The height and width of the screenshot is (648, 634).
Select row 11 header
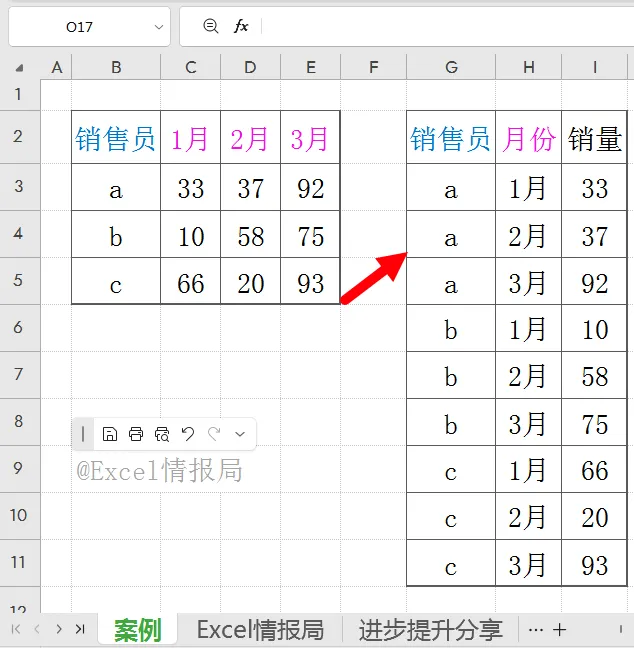[x=19, y=562]
